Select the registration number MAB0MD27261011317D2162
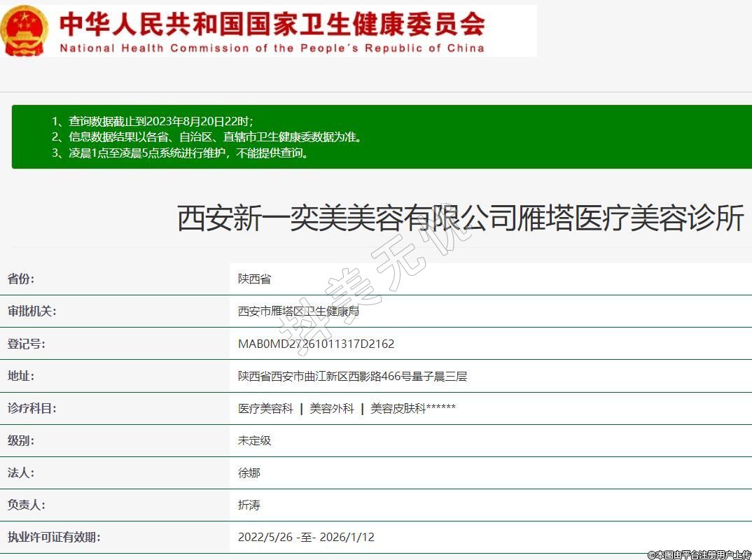752x560 pixels. pos(316,344)
